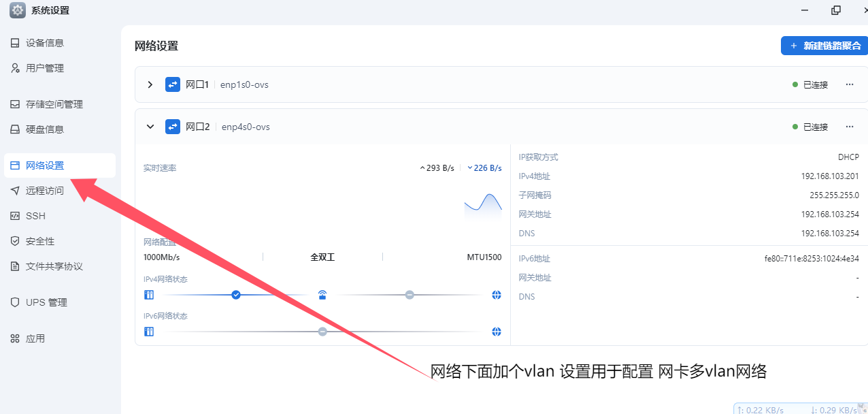Click the SSH terminal icon

15,216
